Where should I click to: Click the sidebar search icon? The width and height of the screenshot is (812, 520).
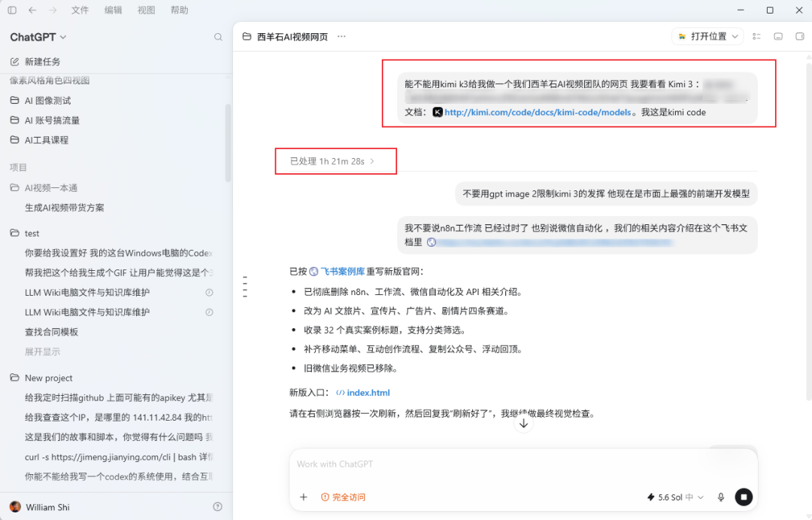point(218,37)
